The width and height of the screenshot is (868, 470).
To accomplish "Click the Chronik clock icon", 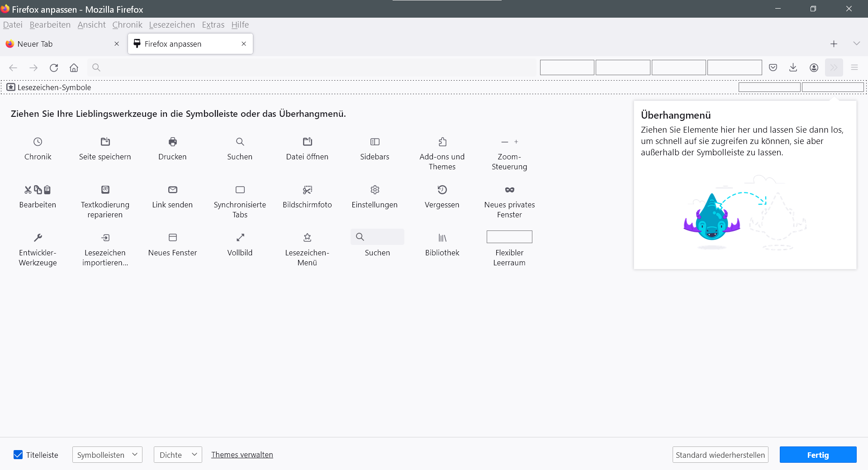I will (38, 142).
